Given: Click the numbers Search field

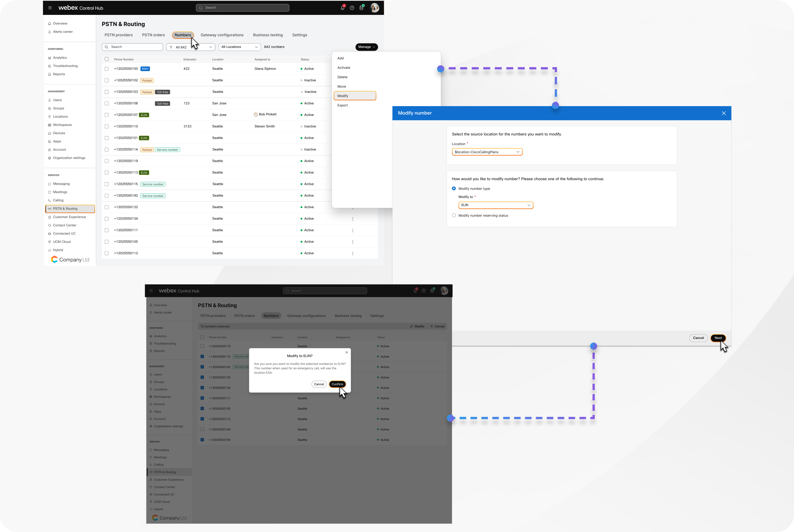Looking at the screenshot, I should coord(132,47).
